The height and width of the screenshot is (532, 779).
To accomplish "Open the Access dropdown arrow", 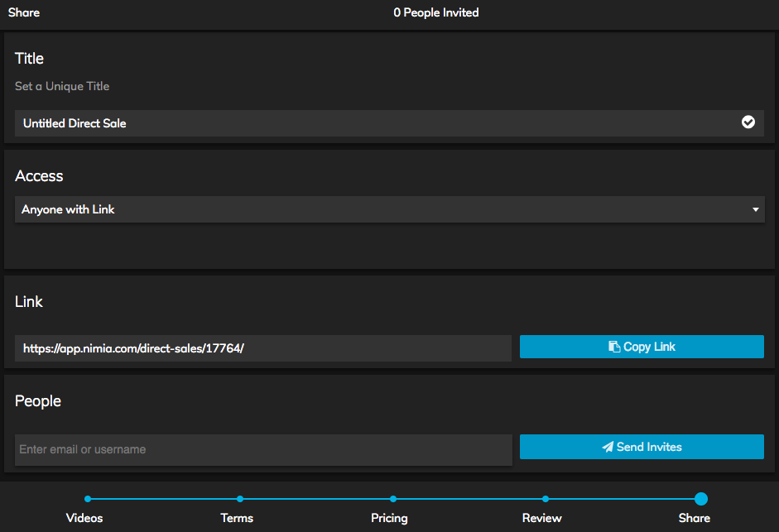I will point(755,209).
